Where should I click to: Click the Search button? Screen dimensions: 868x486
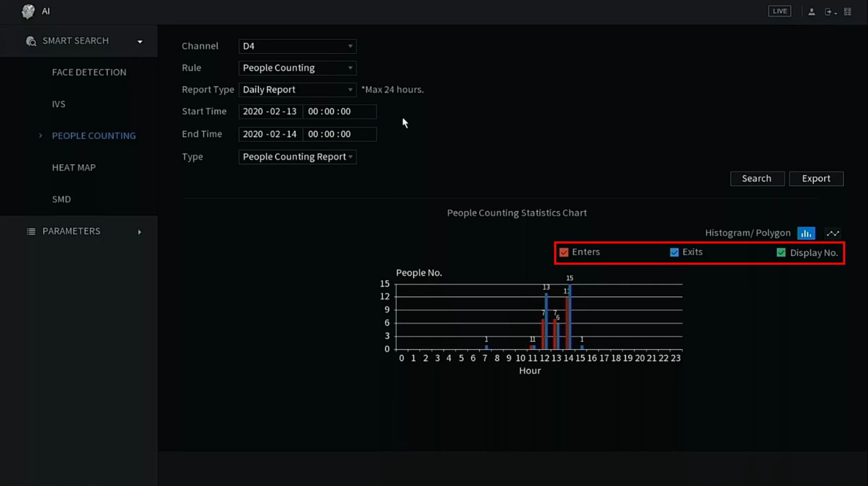[757, 178]
